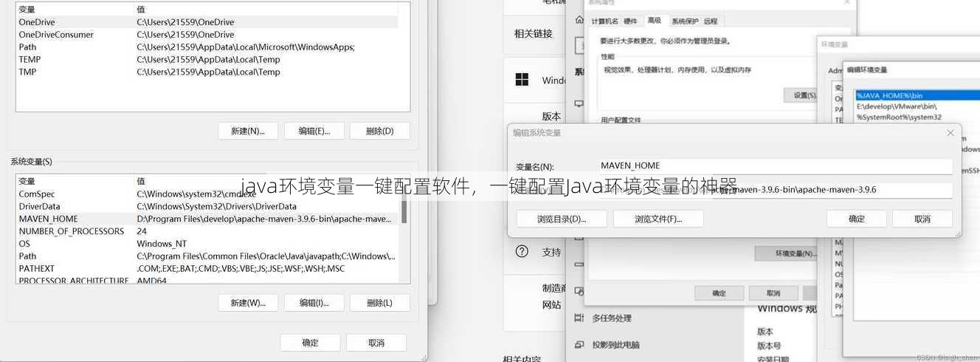This screenshot has width=980, height=362.
Task: Click 编辑(I)... under system variables
Action: point(314,303)
